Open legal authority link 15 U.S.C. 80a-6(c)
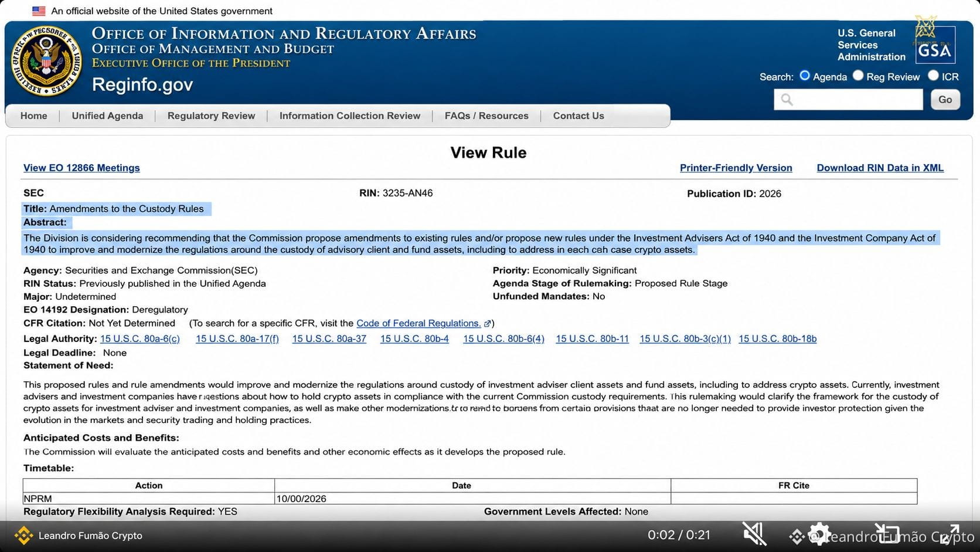980x552 pixels. pos(140,338)
